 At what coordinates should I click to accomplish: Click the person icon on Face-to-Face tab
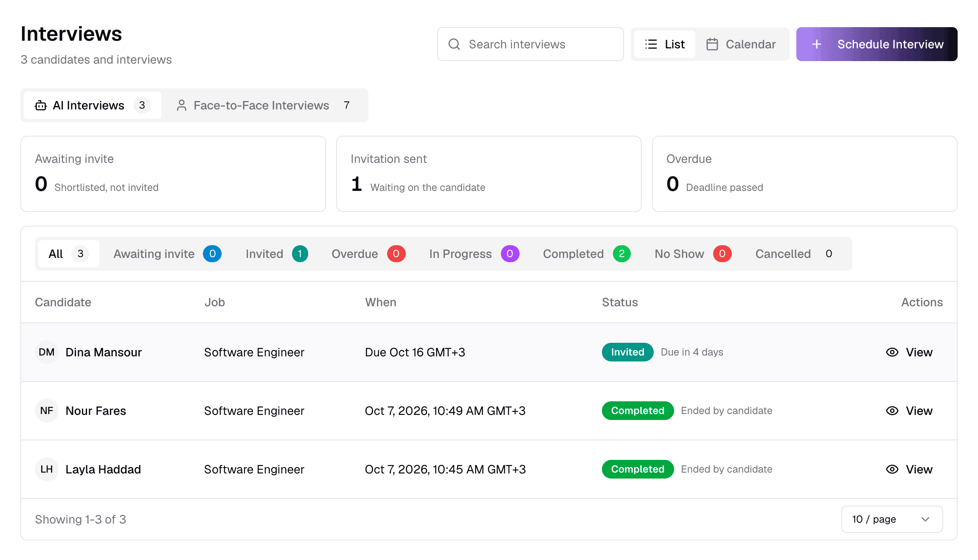pos(182,105)
